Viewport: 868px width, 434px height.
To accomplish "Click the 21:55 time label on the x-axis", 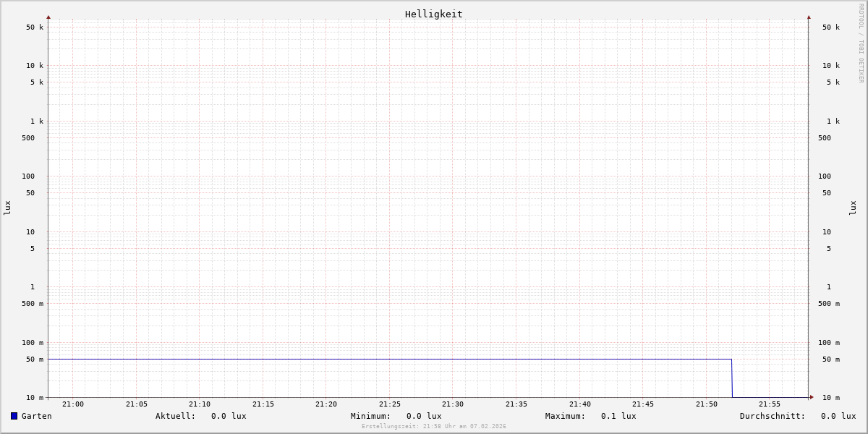I will [770, 404].
